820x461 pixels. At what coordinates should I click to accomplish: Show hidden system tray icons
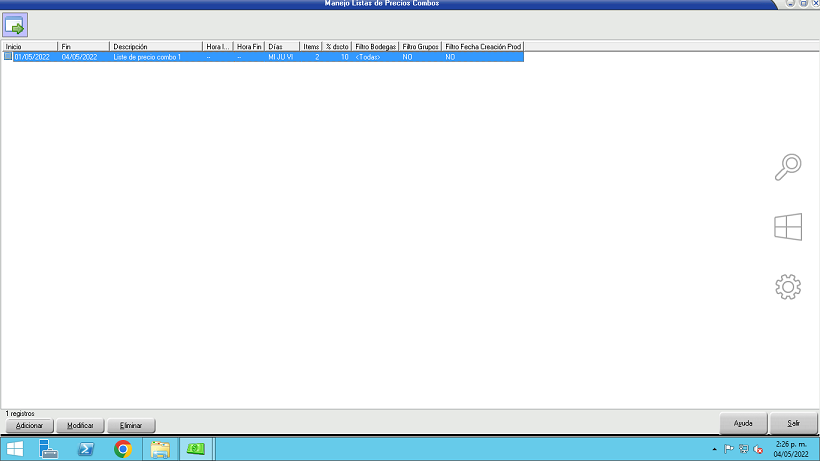point(713,450)
